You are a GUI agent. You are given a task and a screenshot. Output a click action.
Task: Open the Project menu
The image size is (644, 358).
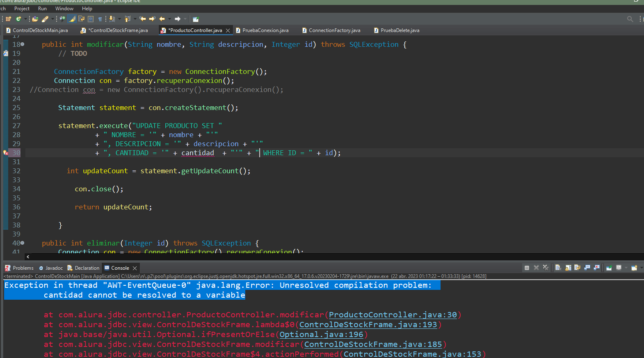[22, 9]
